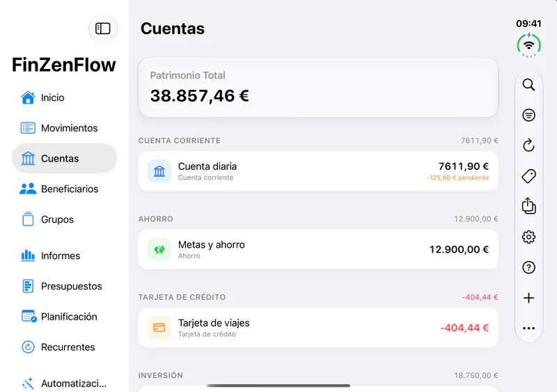This screenshot has height=392, width=557.
Task: Click the Cuenta diaria bank icon
Action: coord(159,171)
